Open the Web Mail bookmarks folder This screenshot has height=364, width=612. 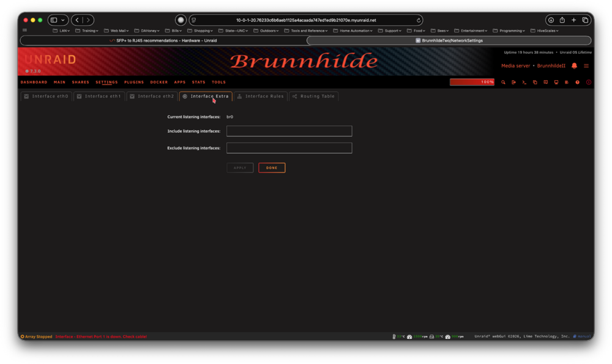tap(116, 31)
